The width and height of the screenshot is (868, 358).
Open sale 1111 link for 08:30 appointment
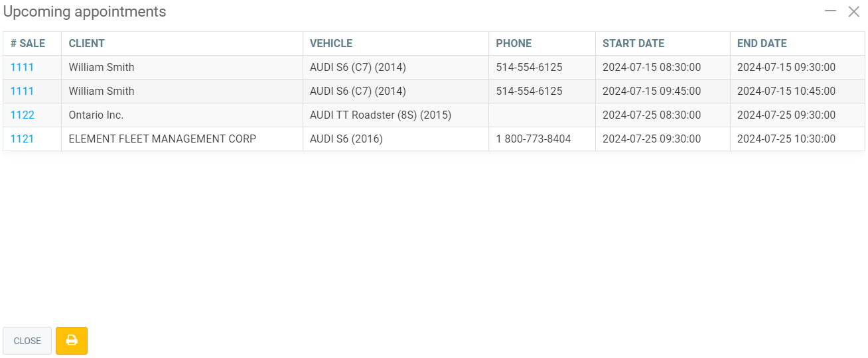(22, 67)
